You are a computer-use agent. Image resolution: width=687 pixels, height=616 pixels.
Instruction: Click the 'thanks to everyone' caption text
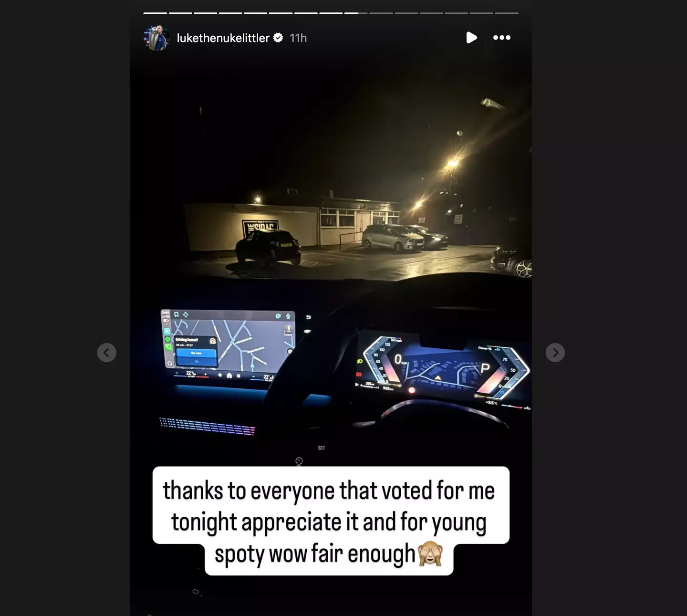point(329,522)
